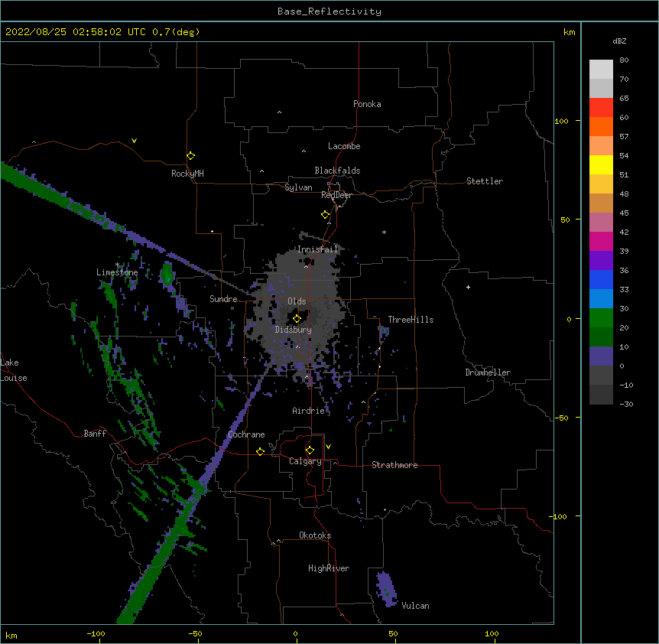Click the Innisfail city label
This screenshot has width=659, height=644.
pyautogui.click(x=317, y=249)
